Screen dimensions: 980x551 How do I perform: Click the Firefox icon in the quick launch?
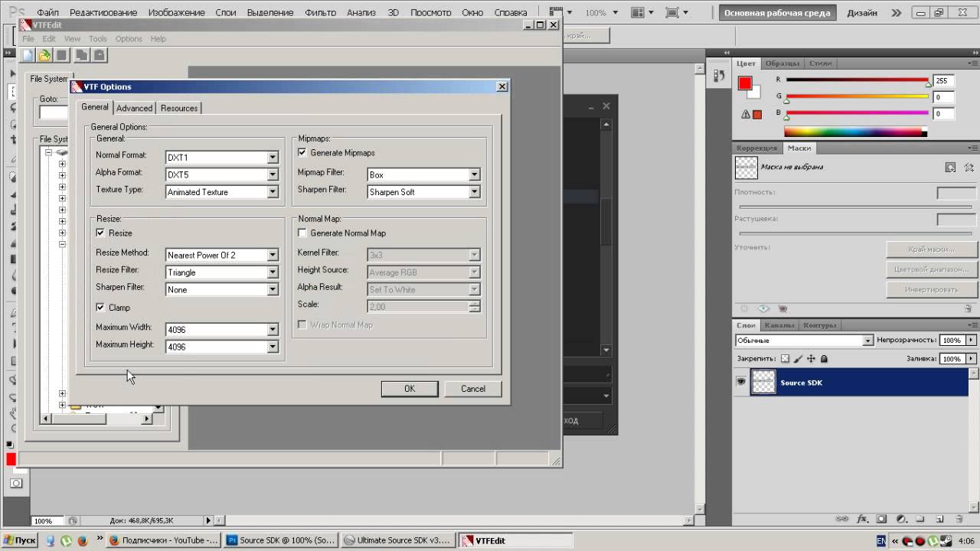82,540
